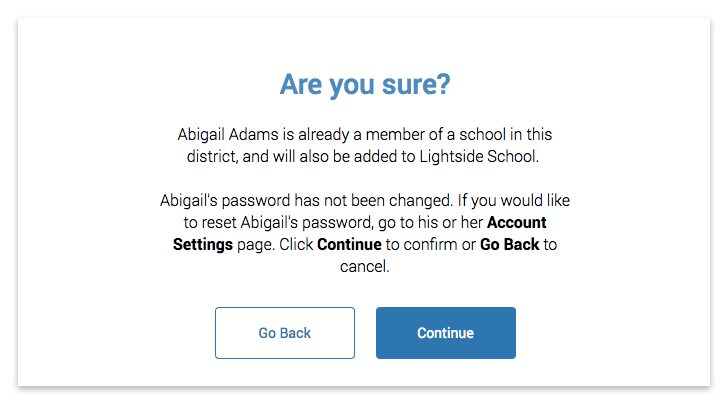The image size is (728, 404).
Task: Click the word 'page.' after Settings
Action: pos(256,245)
